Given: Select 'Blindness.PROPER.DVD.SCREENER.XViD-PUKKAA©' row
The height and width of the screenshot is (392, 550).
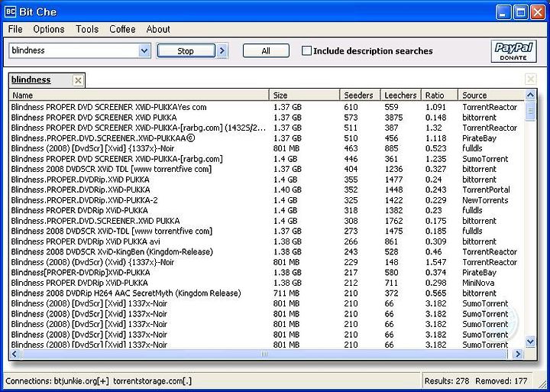Looking at the screenshot, I should tap(267, 138).
